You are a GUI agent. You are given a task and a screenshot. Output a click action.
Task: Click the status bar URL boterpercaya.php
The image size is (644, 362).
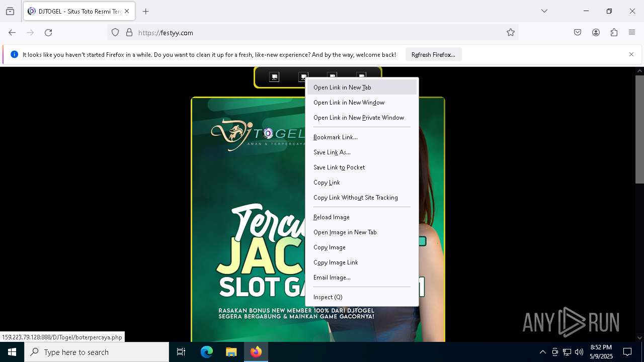[x=62, y=337]
